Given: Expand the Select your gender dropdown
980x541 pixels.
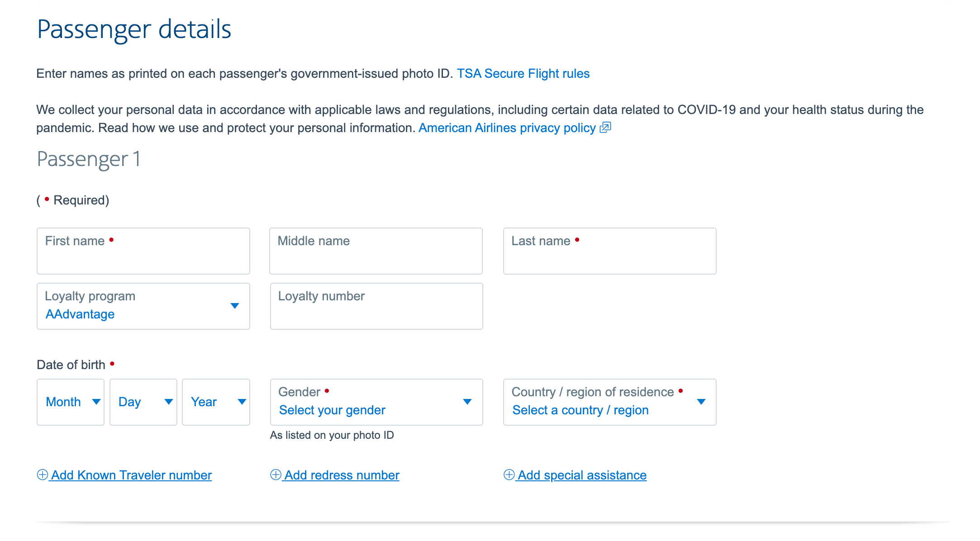Looking at the screenshot, I should (x=332, y=410).
